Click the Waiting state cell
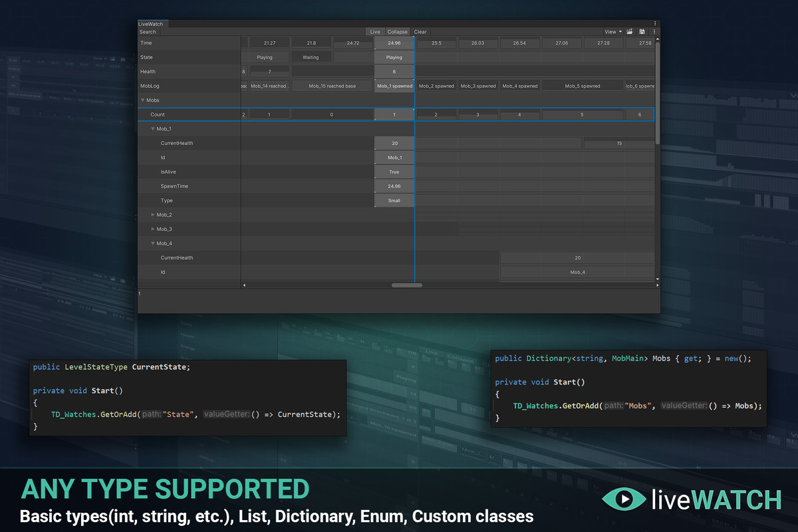 point(311,57)
